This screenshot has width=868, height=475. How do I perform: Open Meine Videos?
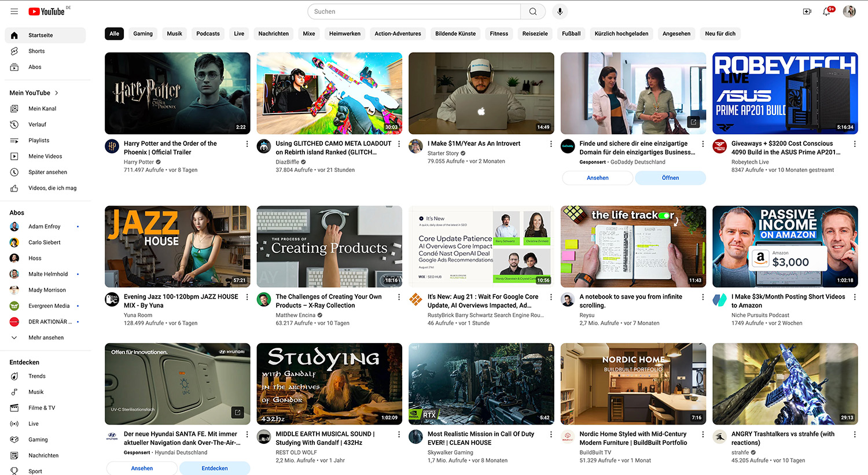tap(45, 156)
